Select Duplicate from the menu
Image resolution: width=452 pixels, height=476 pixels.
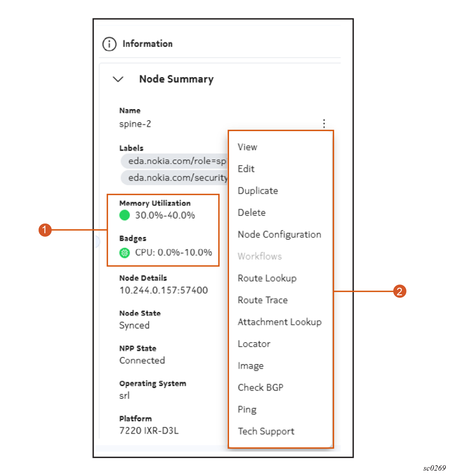click(x=258, y=191)
